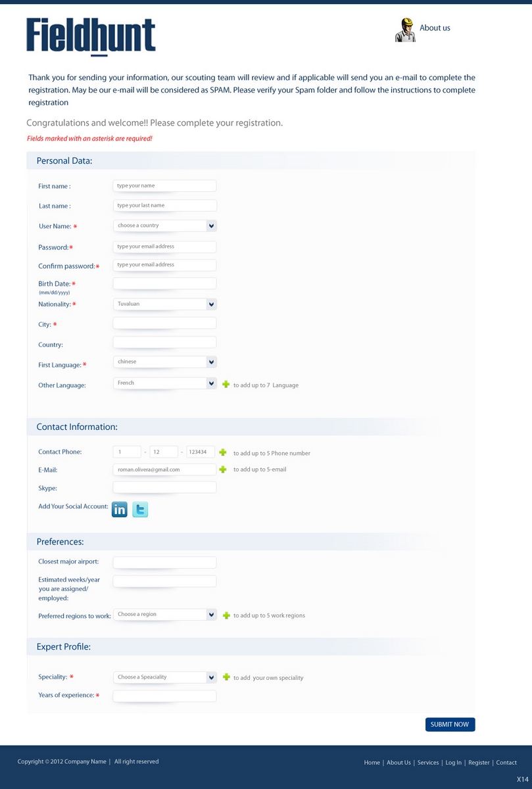532x789 pixels.
Task: Open the About us link in header
Action: click(x=435, y=28)
